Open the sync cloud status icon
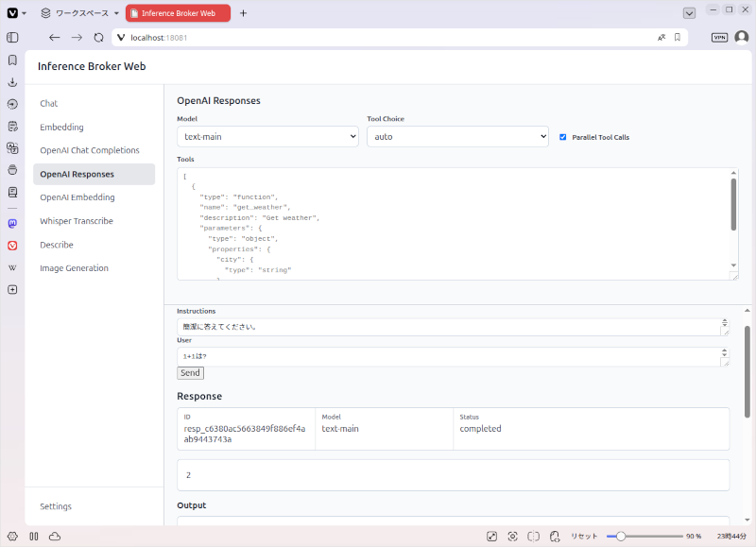The width and height of the screenshot is (756, 547). (x=55, y=537)
